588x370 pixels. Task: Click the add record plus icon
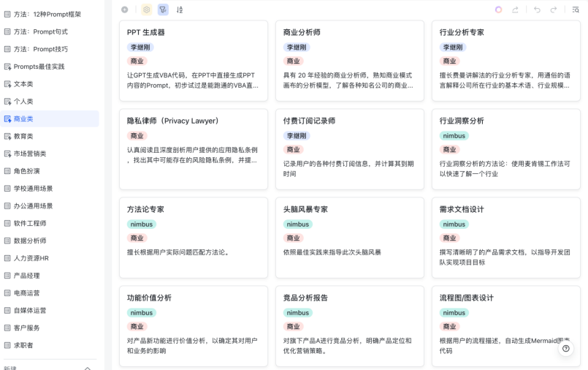point(124,10)
